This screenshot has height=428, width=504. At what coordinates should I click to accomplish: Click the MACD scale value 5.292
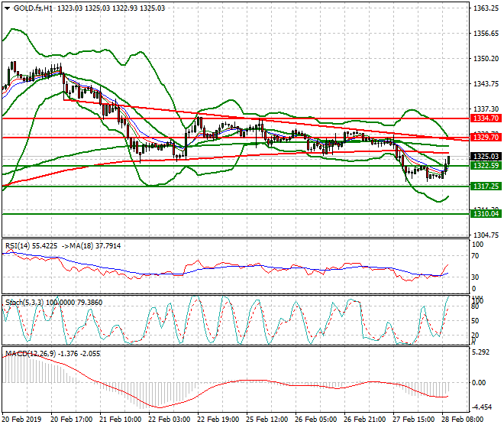point(480,352)
